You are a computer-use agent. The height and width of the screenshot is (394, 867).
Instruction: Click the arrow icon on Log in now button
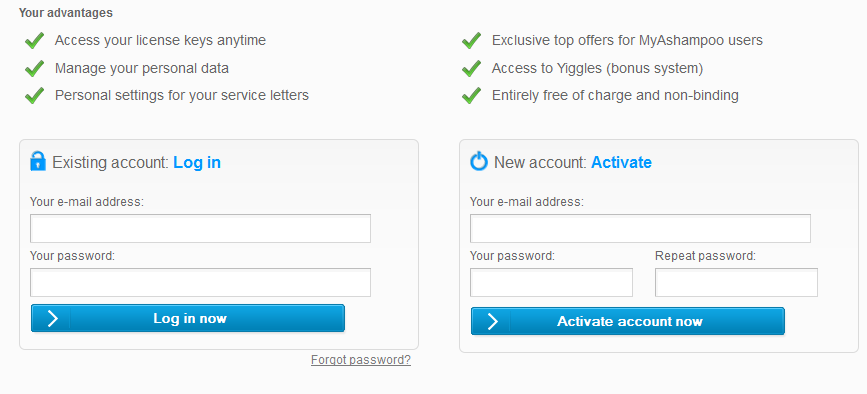pyautogui.click(x=53, y=318)
